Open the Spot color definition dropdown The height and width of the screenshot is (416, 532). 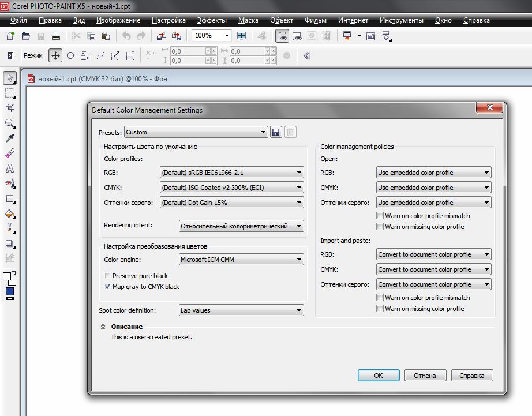(241, 310)
